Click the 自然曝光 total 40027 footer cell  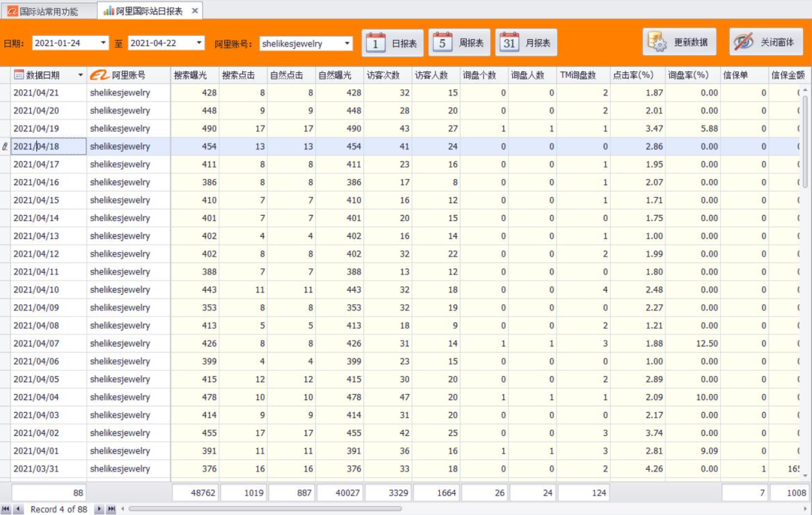[x=339, y=492]
